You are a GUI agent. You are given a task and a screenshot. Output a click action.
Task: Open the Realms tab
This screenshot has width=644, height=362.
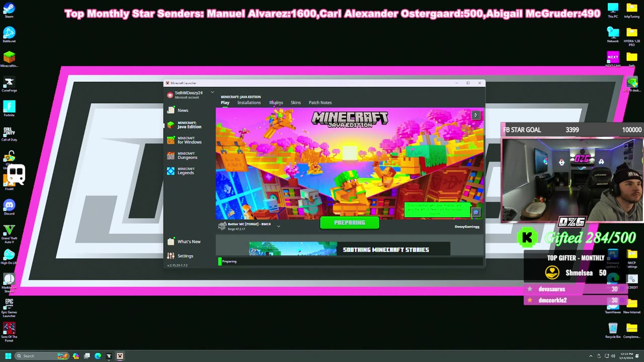click(276, 103)
